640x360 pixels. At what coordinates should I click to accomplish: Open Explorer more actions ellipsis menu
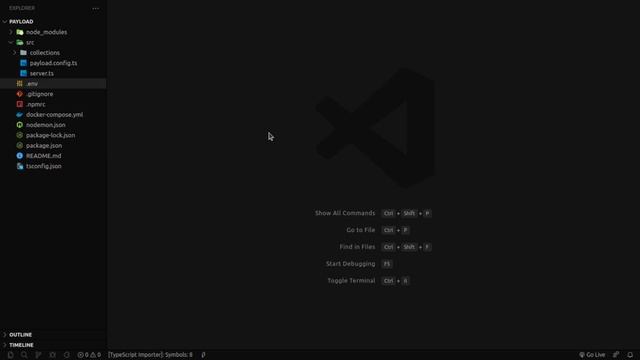96,8
